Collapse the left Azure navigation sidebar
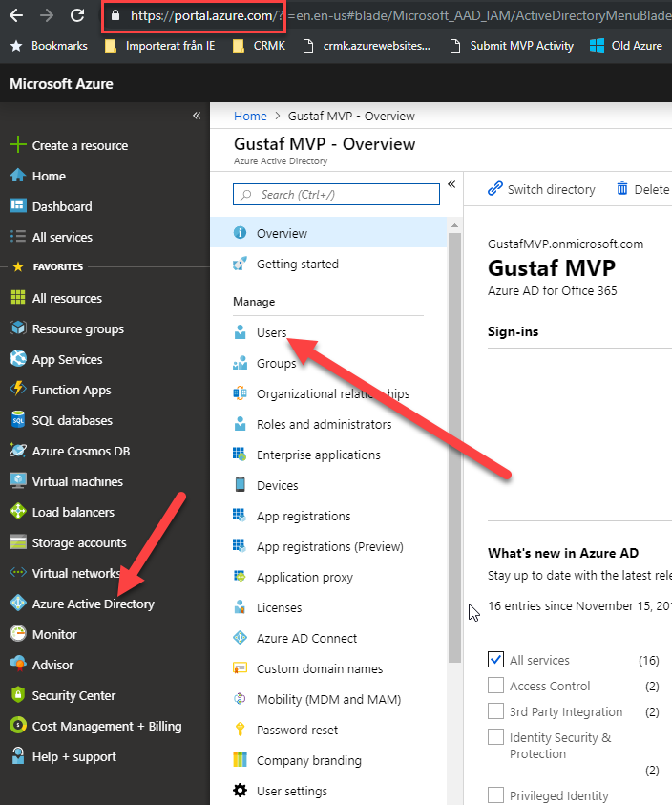The height and width of the screenshot is (805, 672). pos(197,116)
